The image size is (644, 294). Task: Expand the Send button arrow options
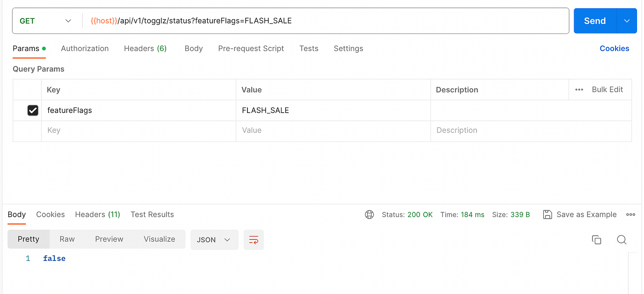tap(627, 21)
